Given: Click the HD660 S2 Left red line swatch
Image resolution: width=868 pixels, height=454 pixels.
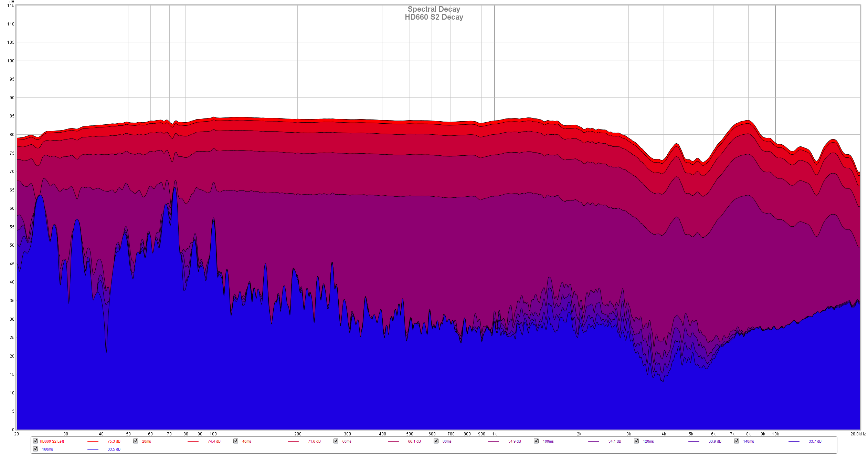Looking at the screenshot, I should pos(93,441).
